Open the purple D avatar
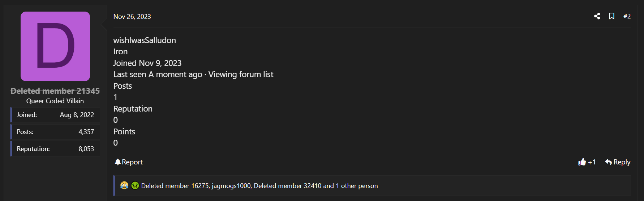Image resolution: width=644 pixels, height=201 pixels. pos(55,46)
